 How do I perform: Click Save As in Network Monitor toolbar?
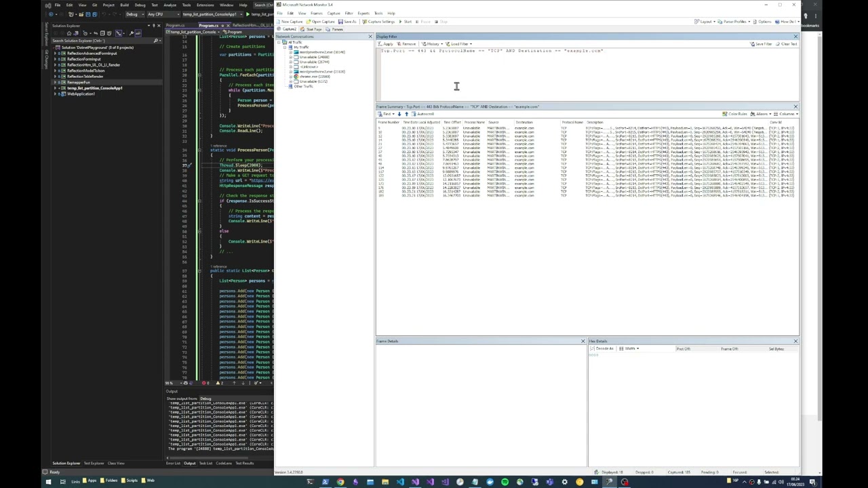point(347,22)
